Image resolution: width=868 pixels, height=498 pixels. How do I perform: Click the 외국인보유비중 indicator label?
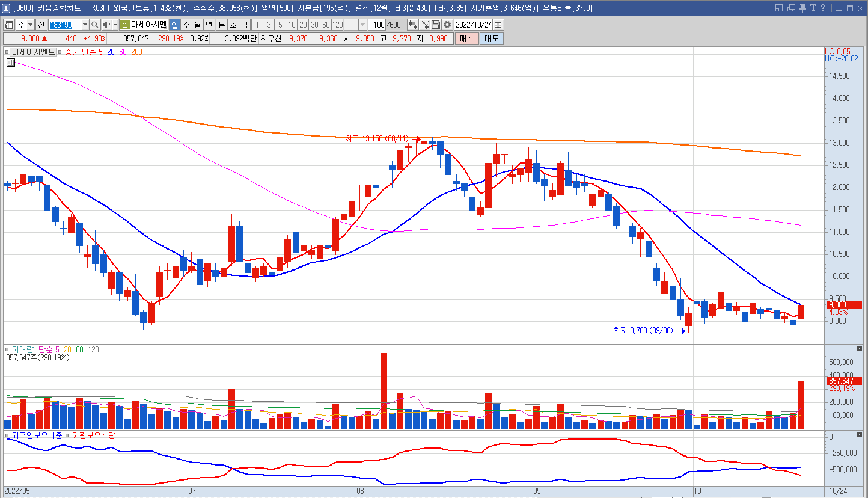pos(37,435)
